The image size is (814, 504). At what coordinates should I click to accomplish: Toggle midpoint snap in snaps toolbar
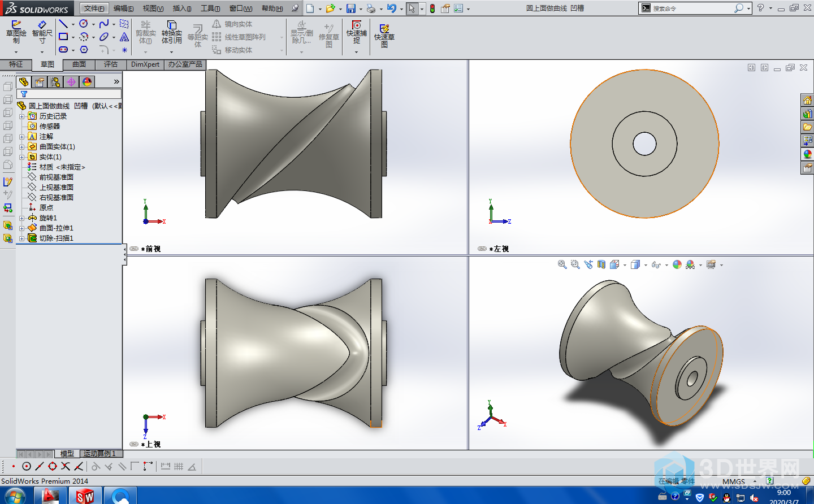point(40,466)
